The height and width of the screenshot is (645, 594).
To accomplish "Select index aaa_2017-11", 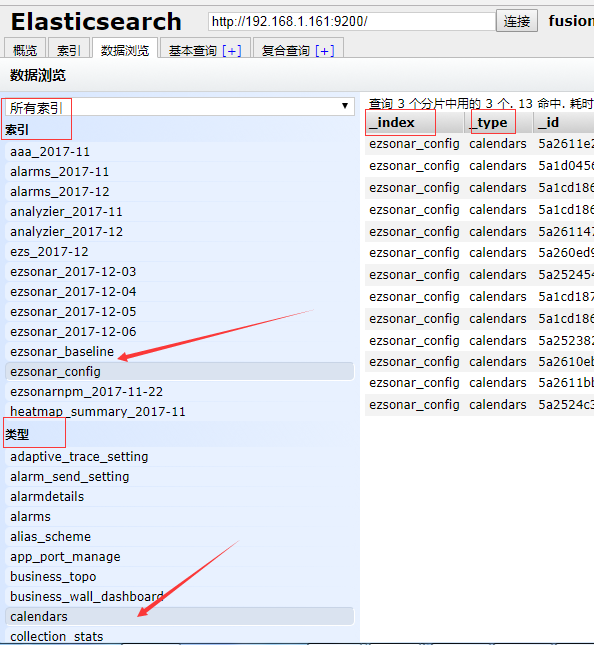I will 179,152.
